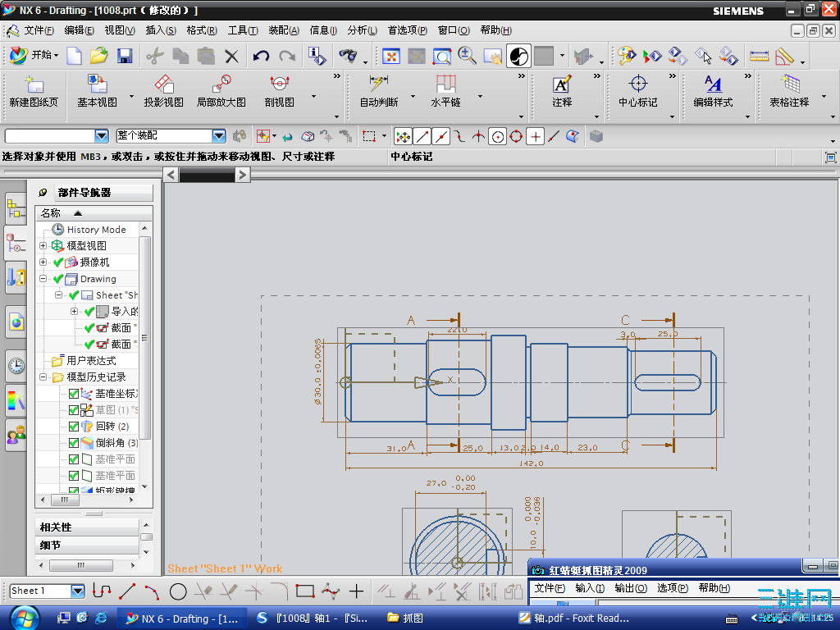Select the Projected View (投影视图) tool

[x=163, y=90]
